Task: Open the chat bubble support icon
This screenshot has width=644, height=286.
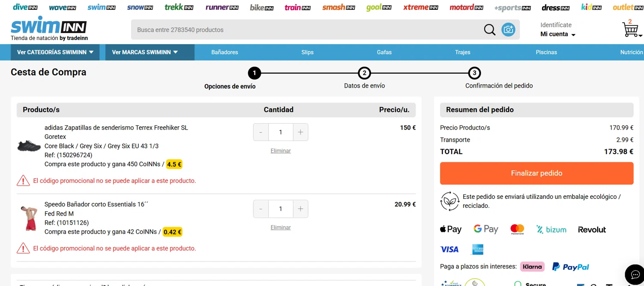Action: (x=635, y=274)
